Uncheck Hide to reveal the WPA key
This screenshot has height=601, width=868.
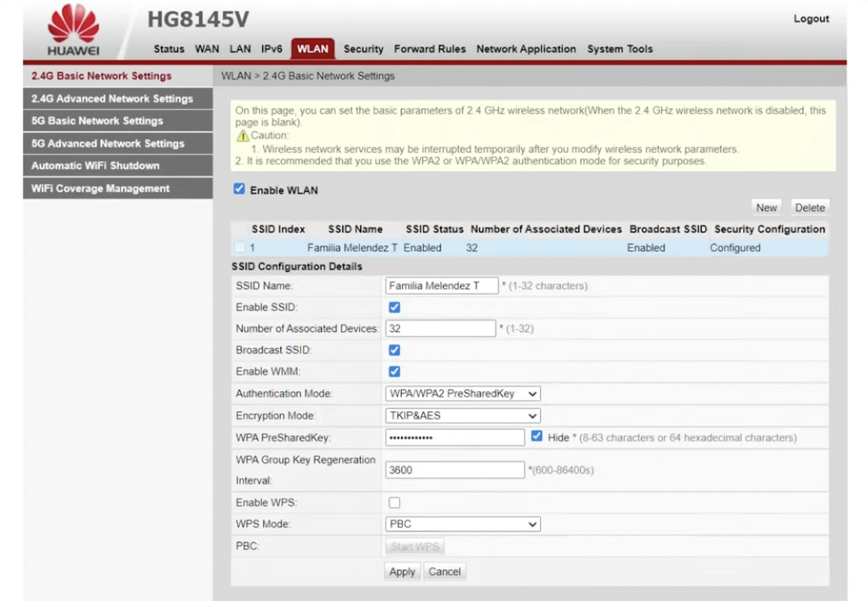[536, 436]
